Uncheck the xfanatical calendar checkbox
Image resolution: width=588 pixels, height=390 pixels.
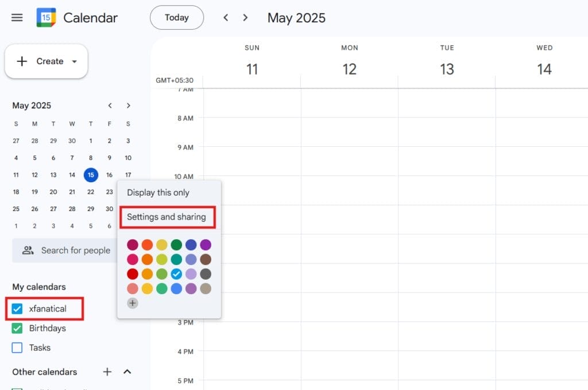coord(17,309)
